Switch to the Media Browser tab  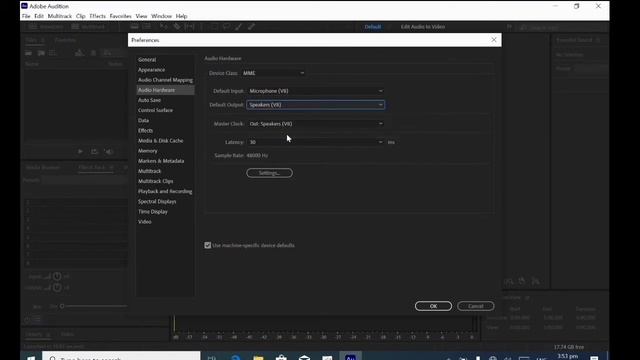tap(42, 167)
